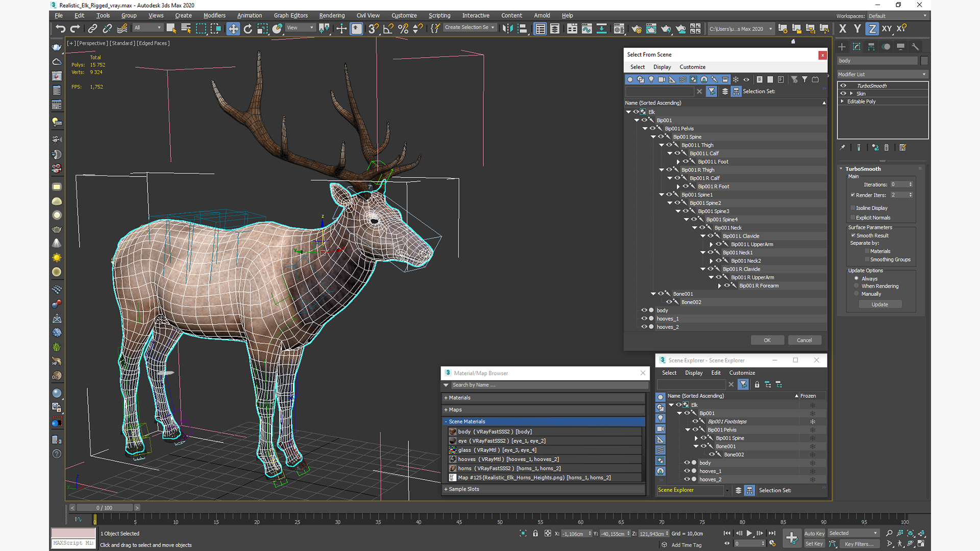This screenshot has height=551, width=980.
Task: Choose the When Rendering update option
Action: [856, 286]
